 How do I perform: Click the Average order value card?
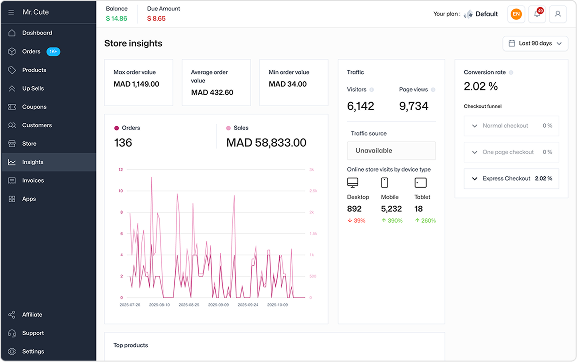(216, 82)
